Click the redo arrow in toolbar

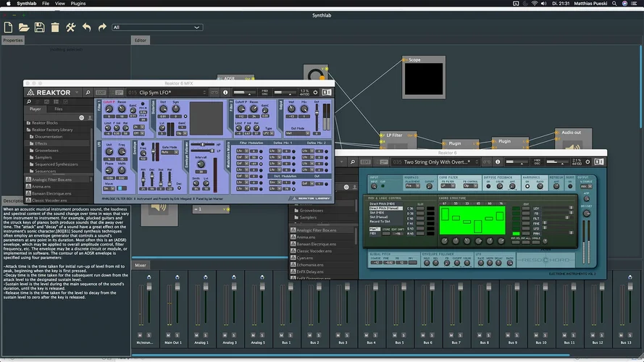[x=102, y=28]
